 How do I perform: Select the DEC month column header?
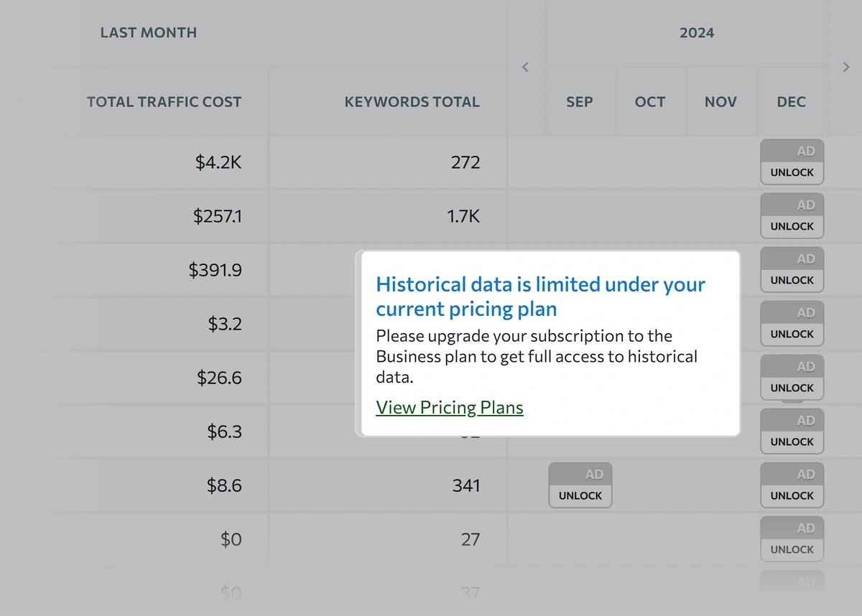point(792,102)
